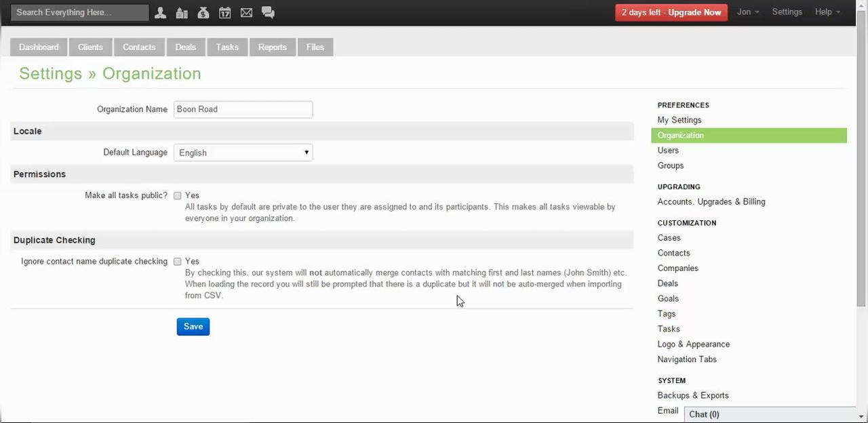Expand the Jon user menu
This screenshot has height=423, width=868.
coord(748,12)
